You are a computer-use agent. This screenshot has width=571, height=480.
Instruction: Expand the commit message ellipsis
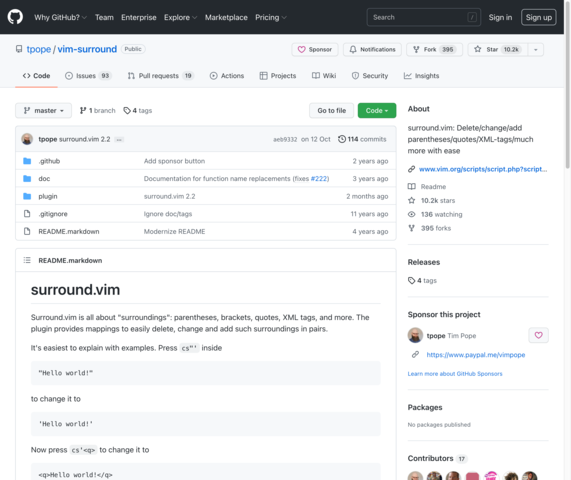[x=119, y=139]
